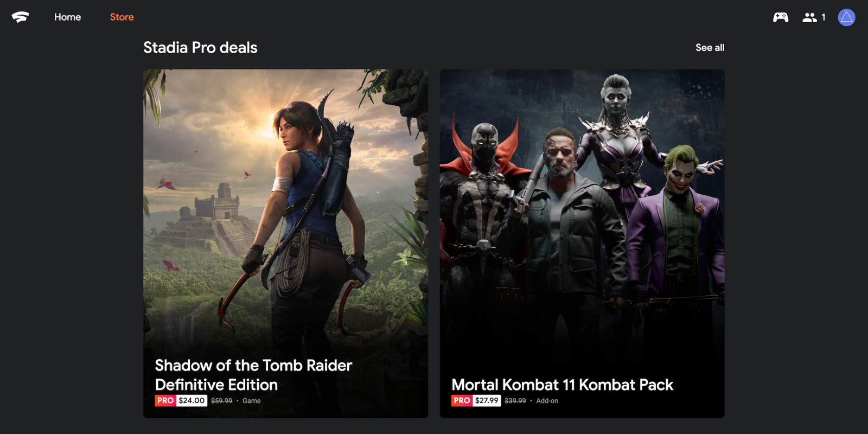Screen dimensions: 868x434
Task: Click the Add-on label
Action: (547, 401)
